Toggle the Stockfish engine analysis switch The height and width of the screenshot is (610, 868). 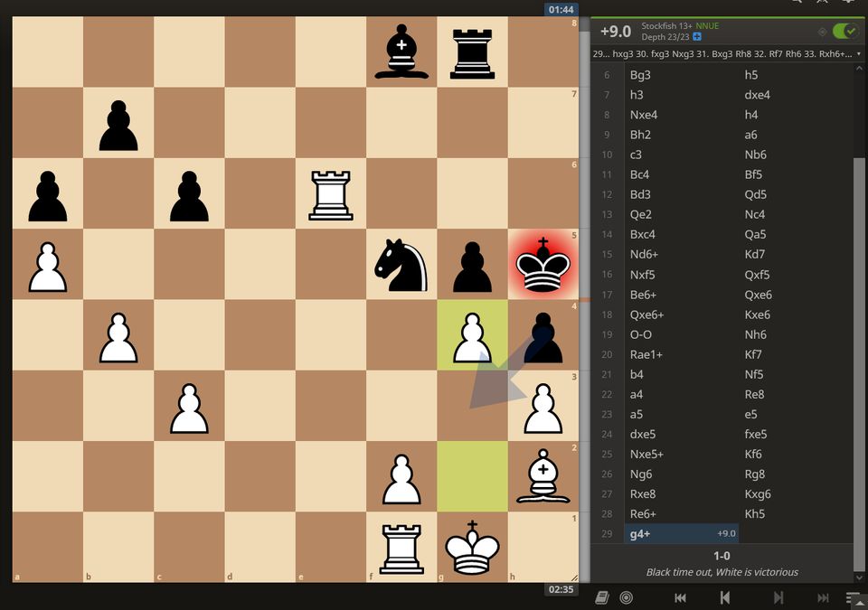tap(844, 32)
